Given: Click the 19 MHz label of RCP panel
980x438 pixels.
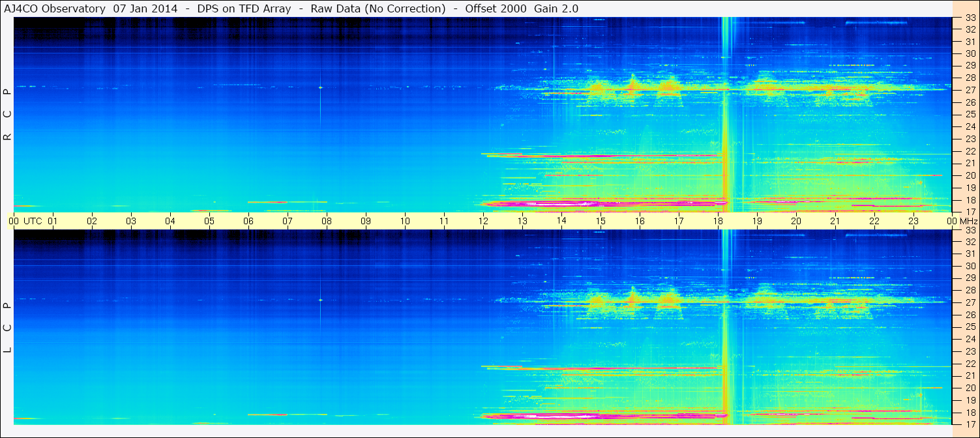Looking at the screenshot, I should (x=970, y=187).
